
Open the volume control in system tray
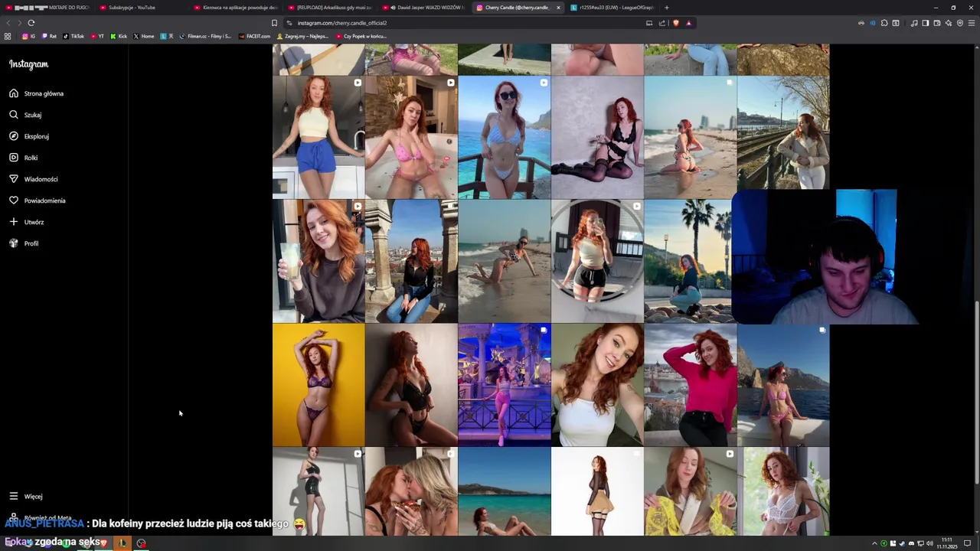point(929,543)
